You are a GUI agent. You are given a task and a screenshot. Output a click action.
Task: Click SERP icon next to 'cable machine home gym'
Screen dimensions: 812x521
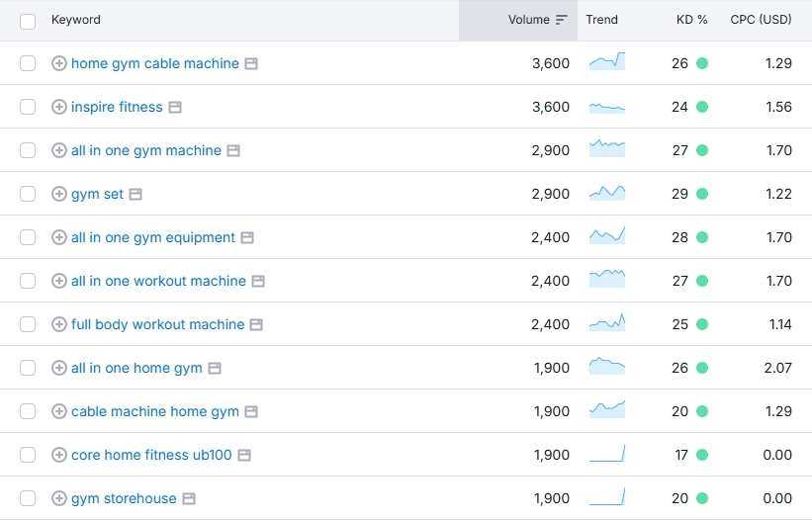(x=251, y=411)
